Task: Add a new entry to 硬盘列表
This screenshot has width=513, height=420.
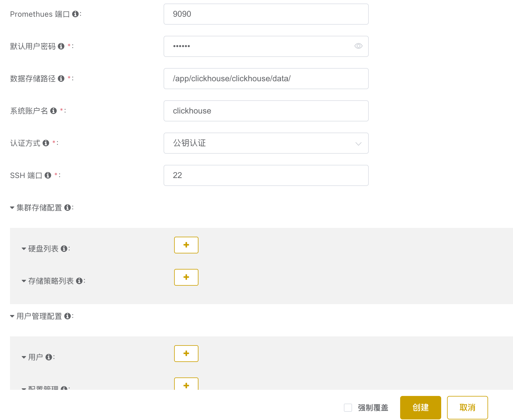Action: click(x=186, y=245)
